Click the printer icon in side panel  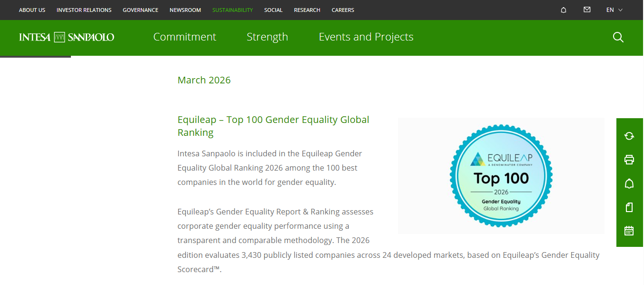coord(629,160)
